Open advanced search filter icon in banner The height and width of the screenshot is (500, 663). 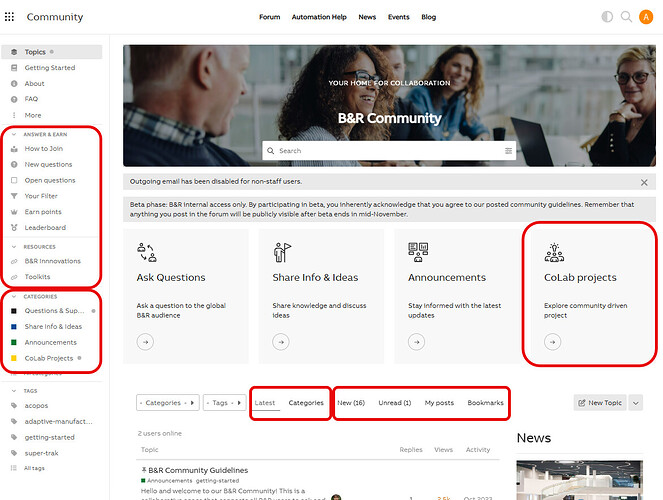coord(508,151)
